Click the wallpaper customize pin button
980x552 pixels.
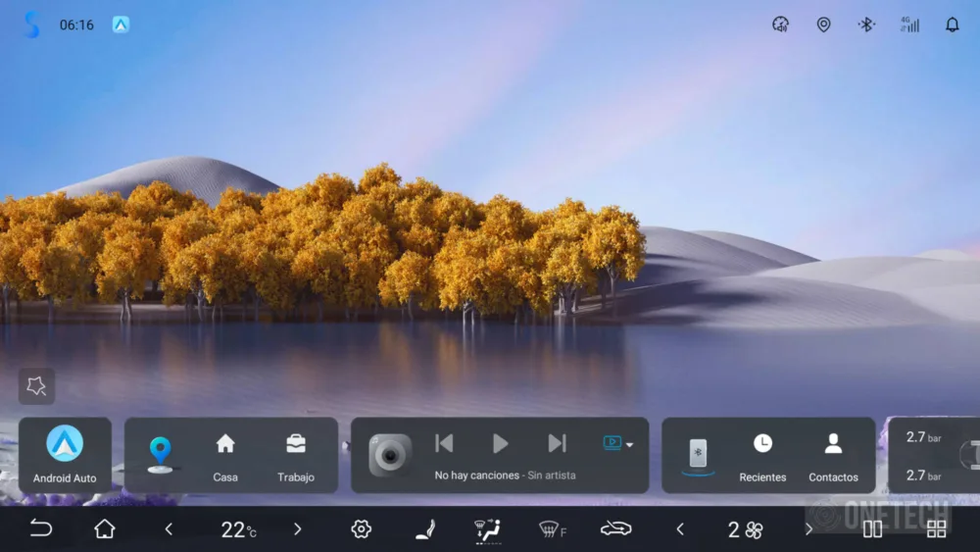pos(36,386)
